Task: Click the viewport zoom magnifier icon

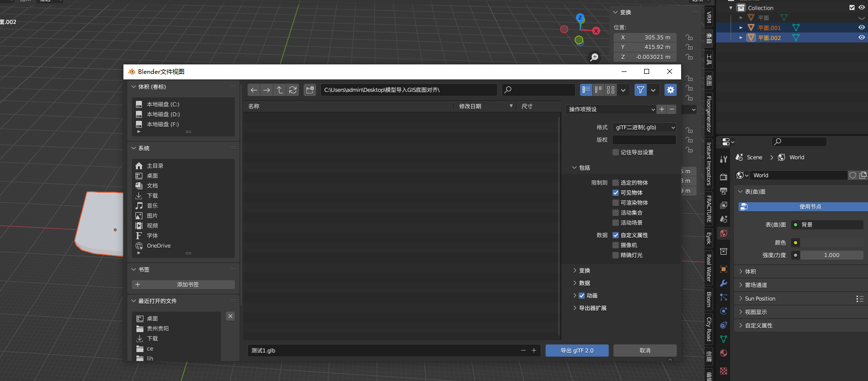Action: coord(594,57)
